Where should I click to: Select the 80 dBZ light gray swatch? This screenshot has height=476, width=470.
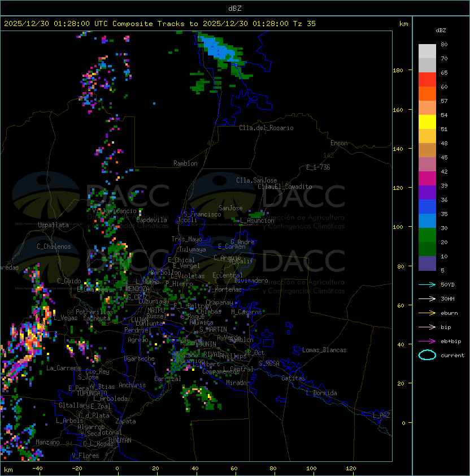click(x=427, y=51)
